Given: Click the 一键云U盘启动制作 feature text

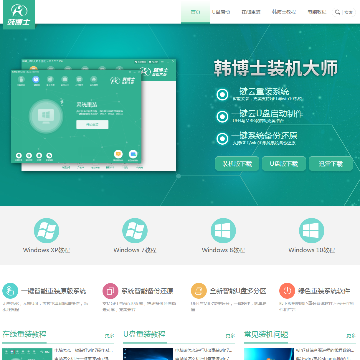Looking at the screenshot, I should pyautogui.click(x=267, y=114).
